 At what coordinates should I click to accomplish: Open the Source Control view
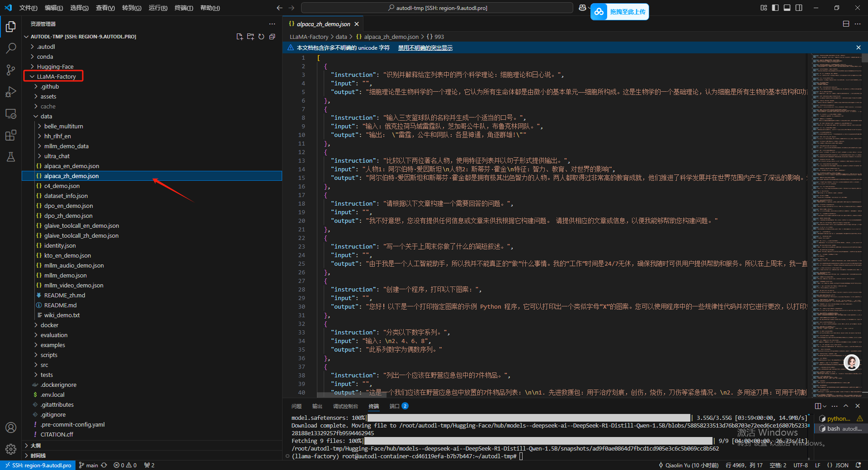11,70
